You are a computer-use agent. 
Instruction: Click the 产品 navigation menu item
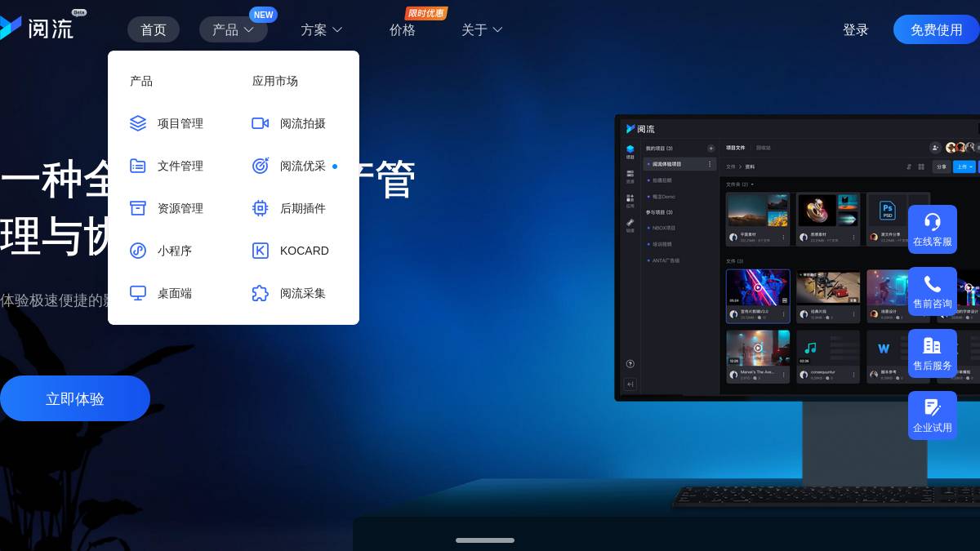tap(234, 29)
